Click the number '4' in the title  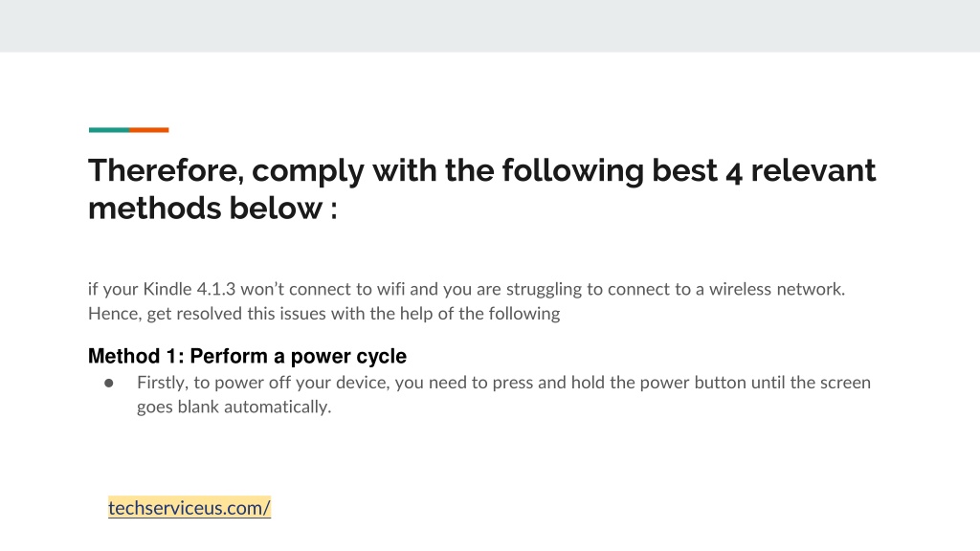(x=734, y=172)
